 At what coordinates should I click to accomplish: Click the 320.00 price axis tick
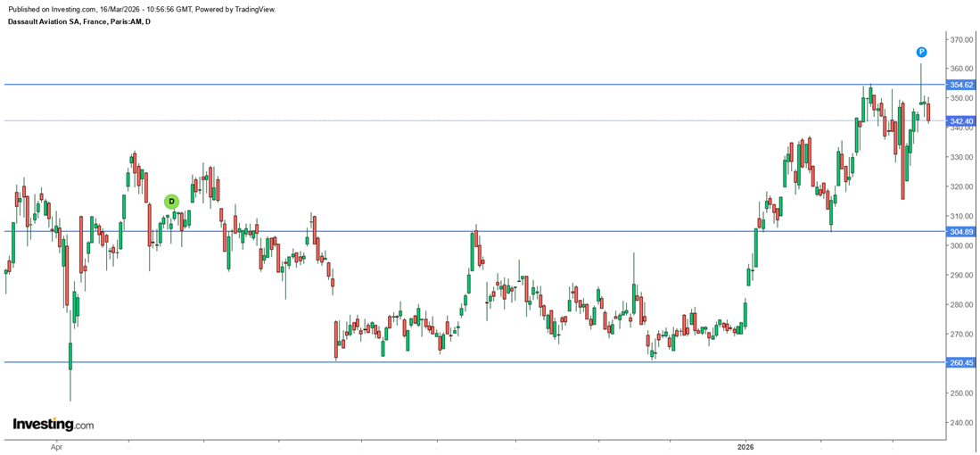pos(960,187)
